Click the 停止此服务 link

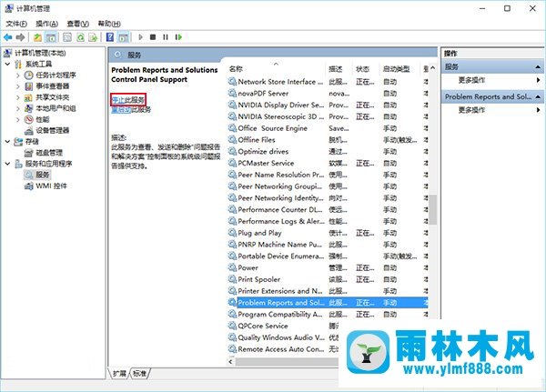(x=127, y=100)
